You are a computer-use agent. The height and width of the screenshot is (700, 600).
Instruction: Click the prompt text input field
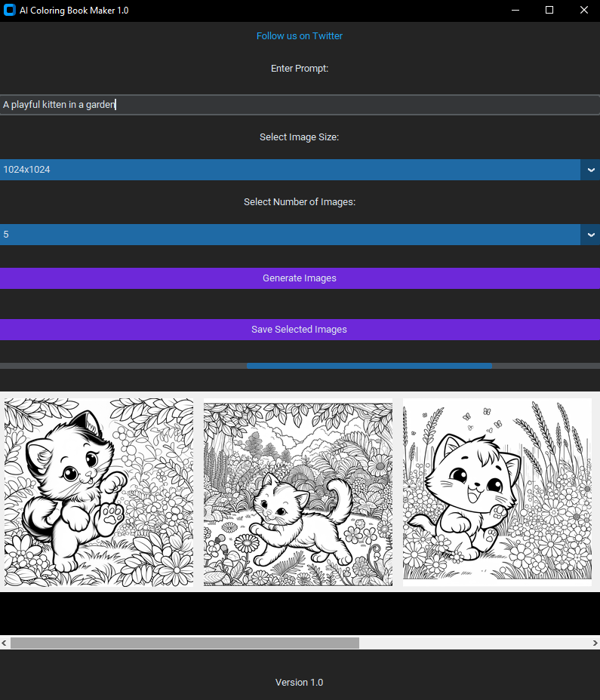pyautogui.click(x=300, y=104)
